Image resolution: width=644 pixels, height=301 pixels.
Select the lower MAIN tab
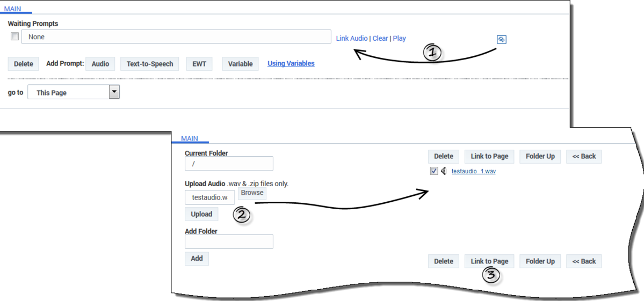[x=190, y=138]
